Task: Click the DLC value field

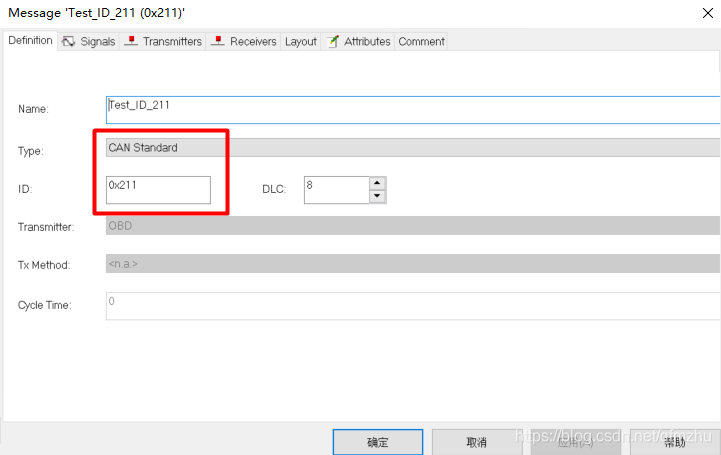Action: [337, 190]
